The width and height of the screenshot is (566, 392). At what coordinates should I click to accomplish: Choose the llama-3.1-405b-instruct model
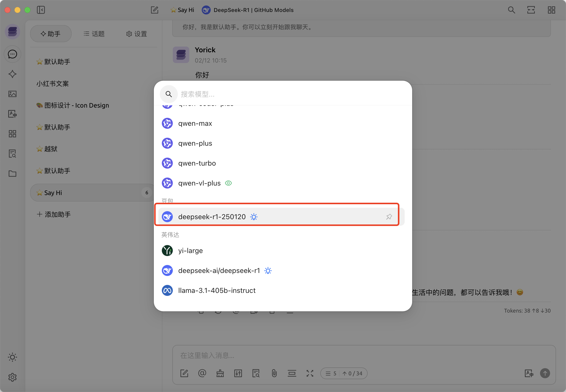[217, 290]
